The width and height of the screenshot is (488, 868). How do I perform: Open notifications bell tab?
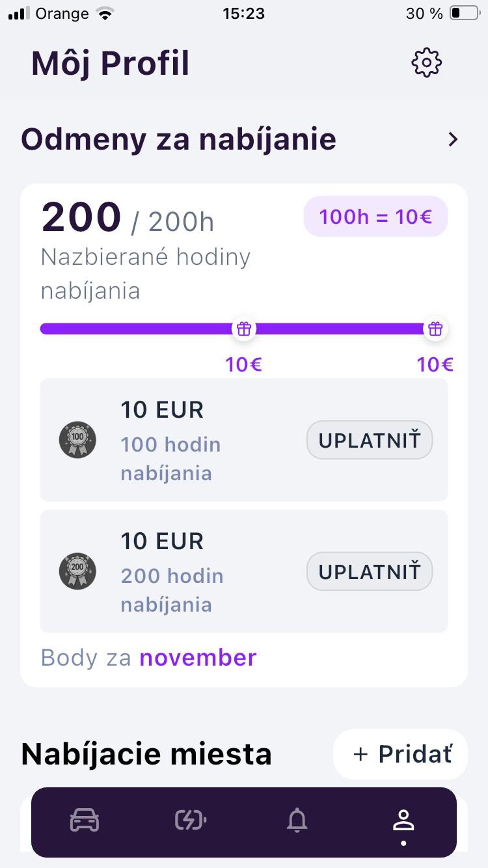[x=297, y=821]
